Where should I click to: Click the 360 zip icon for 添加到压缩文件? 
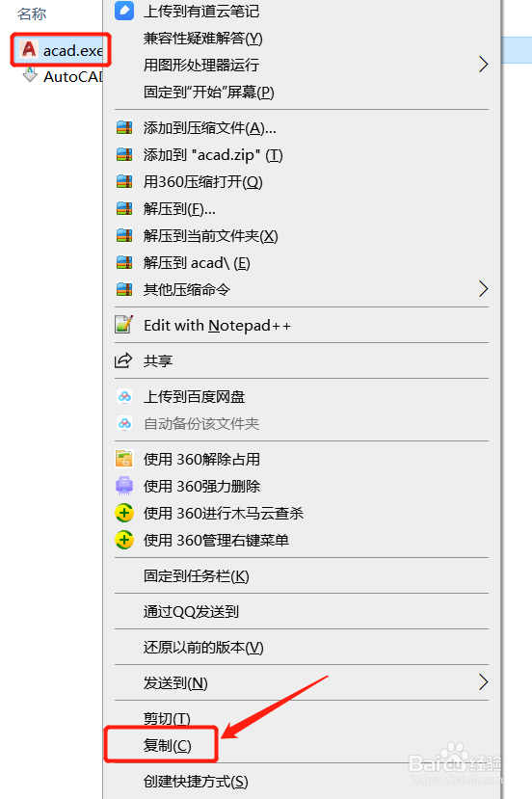tap(124, 127)
